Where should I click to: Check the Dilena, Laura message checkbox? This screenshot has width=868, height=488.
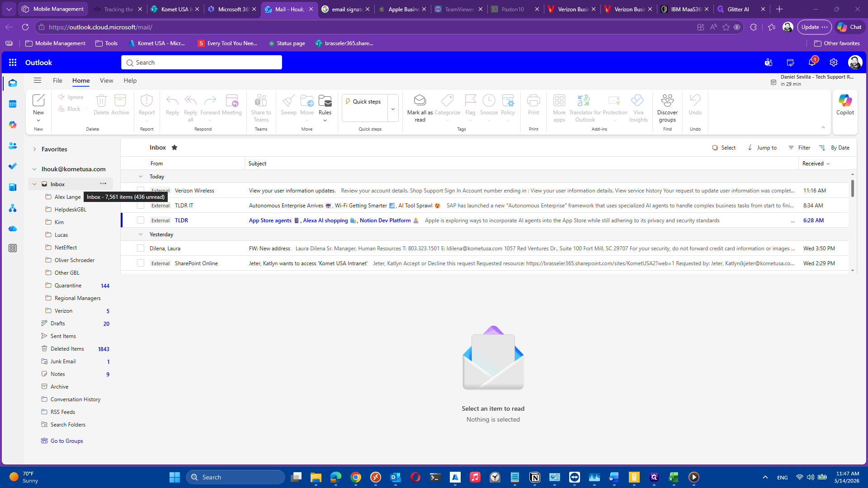point(141,248)
